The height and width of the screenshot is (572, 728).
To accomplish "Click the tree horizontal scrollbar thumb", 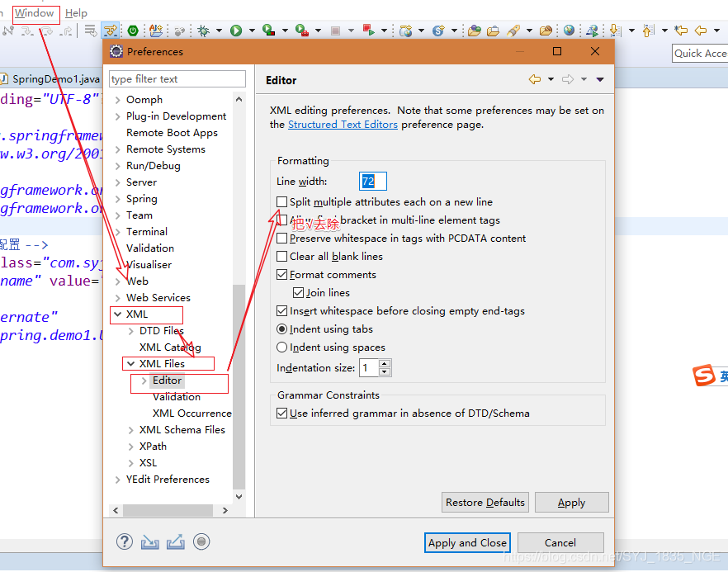I will point(168,510).
